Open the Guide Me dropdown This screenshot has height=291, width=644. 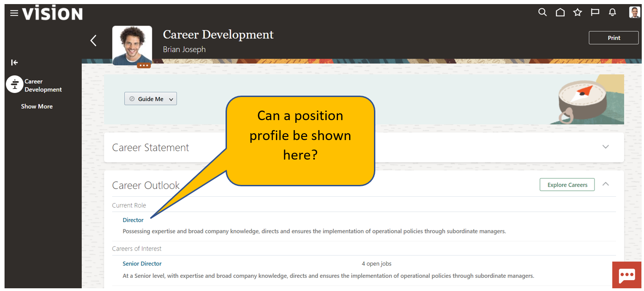point(150,98)
